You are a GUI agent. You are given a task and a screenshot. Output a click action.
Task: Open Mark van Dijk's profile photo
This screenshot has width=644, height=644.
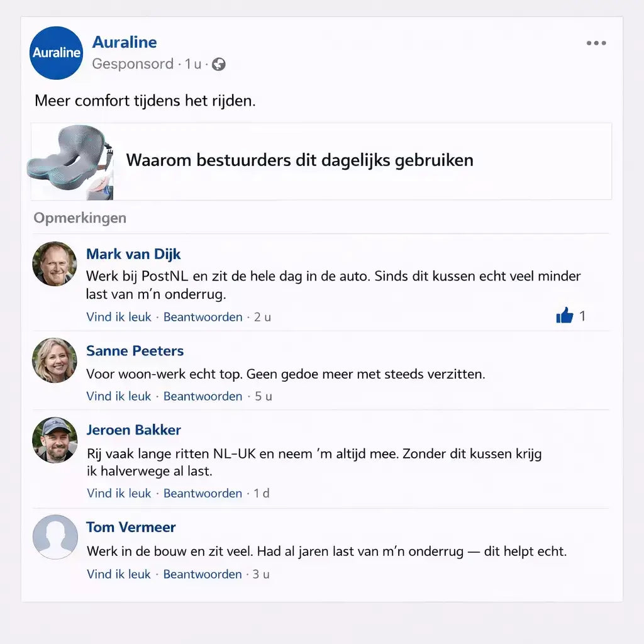coord(55,264)
